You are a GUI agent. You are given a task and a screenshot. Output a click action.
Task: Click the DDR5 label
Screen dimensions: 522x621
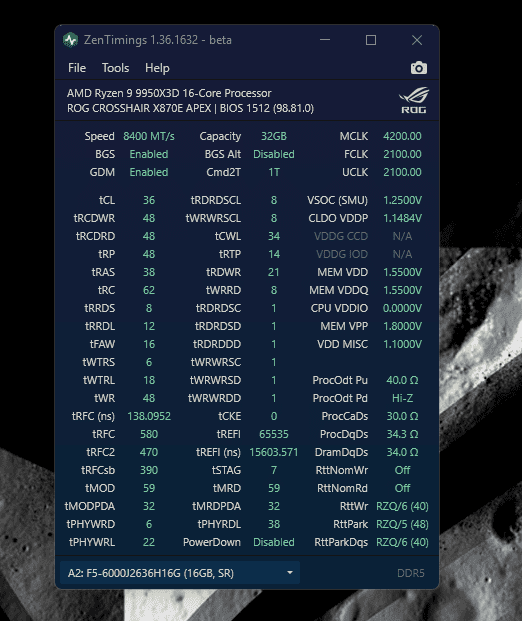[411, 573]
